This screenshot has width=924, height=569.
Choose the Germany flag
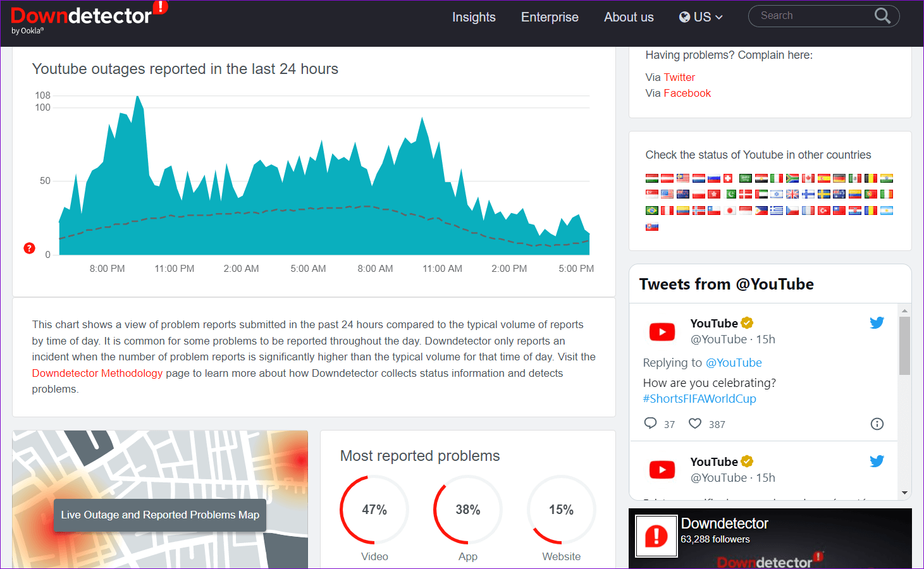click(x=839, y=178)
